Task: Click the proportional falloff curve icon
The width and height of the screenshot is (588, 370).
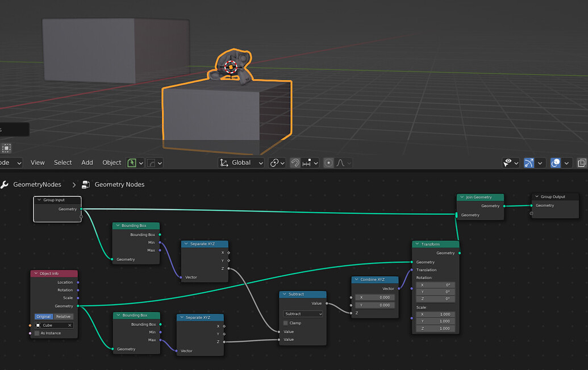Action: tap(340, 163)
